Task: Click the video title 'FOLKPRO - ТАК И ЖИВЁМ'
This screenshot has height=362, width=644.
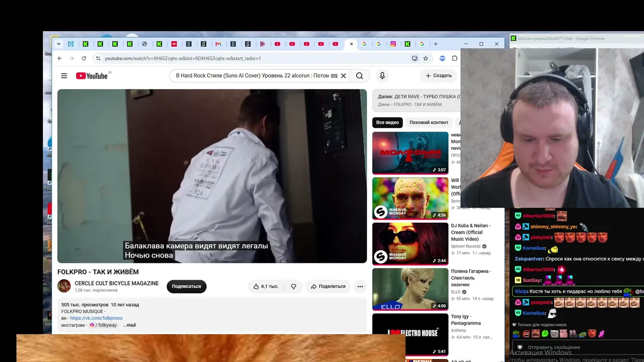Action: coord(98,272)
